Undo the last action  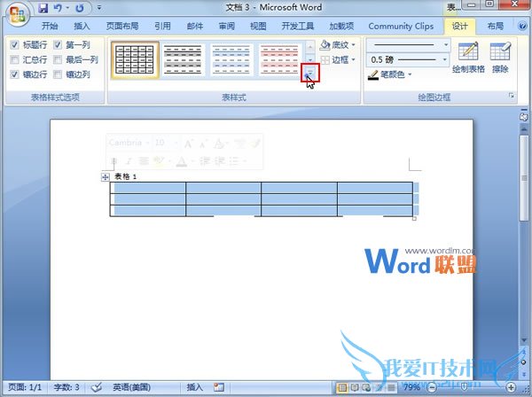[58, 8]
